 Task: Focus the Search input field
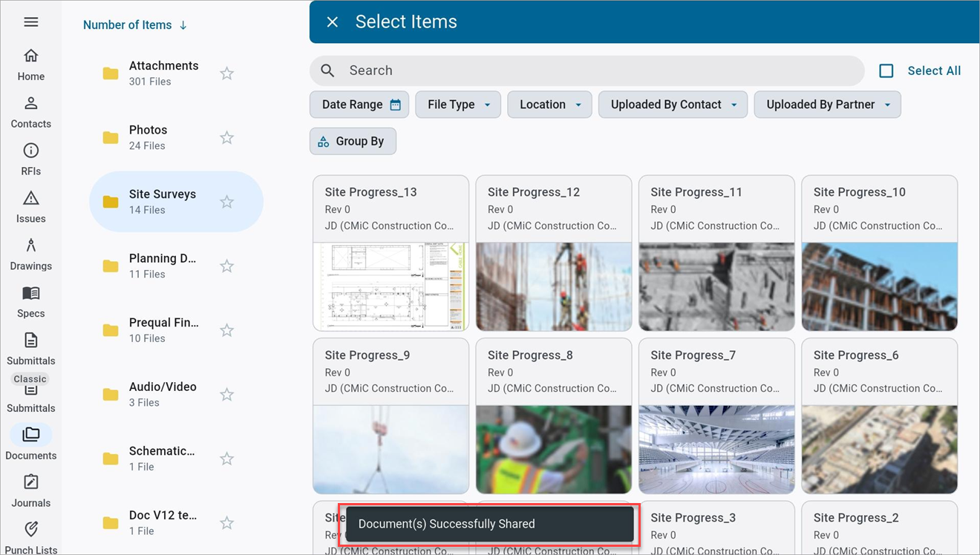tap(587, 70)
